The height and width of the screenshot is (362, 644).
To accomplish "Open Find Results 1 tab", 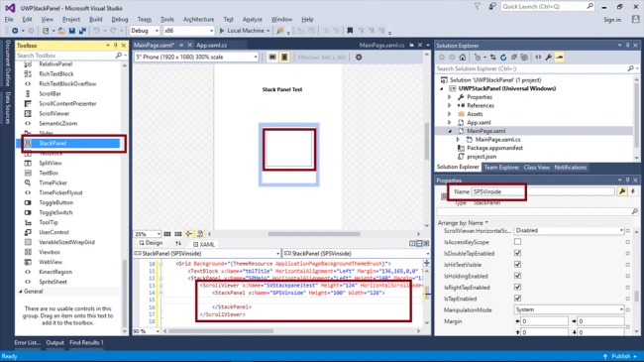I will point(86,343).
